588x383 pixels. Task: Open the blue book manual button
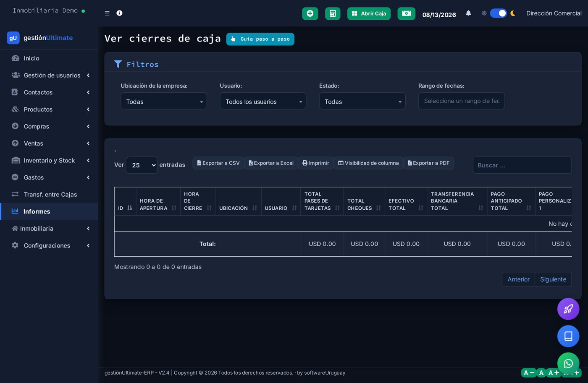tap(568, 336)
